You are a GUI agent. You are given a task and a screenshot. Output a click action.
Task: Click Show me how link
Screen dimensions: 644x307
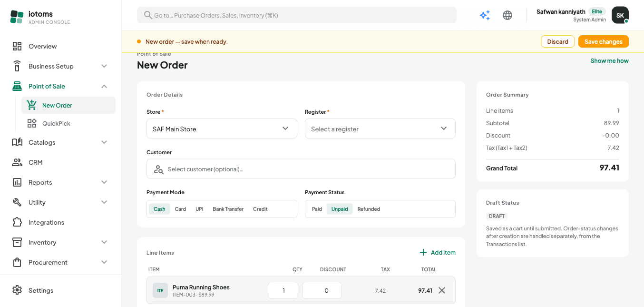click(x=609, y=60)
